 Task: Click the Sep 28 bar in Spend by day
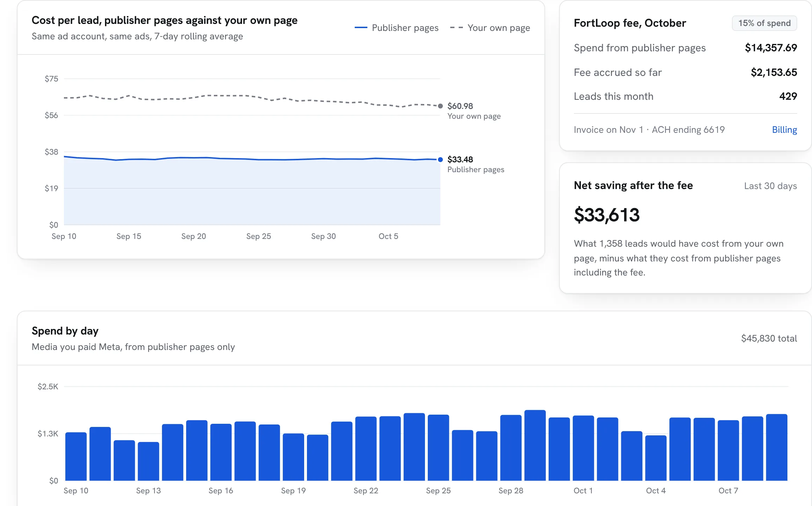tap(511, 448)
